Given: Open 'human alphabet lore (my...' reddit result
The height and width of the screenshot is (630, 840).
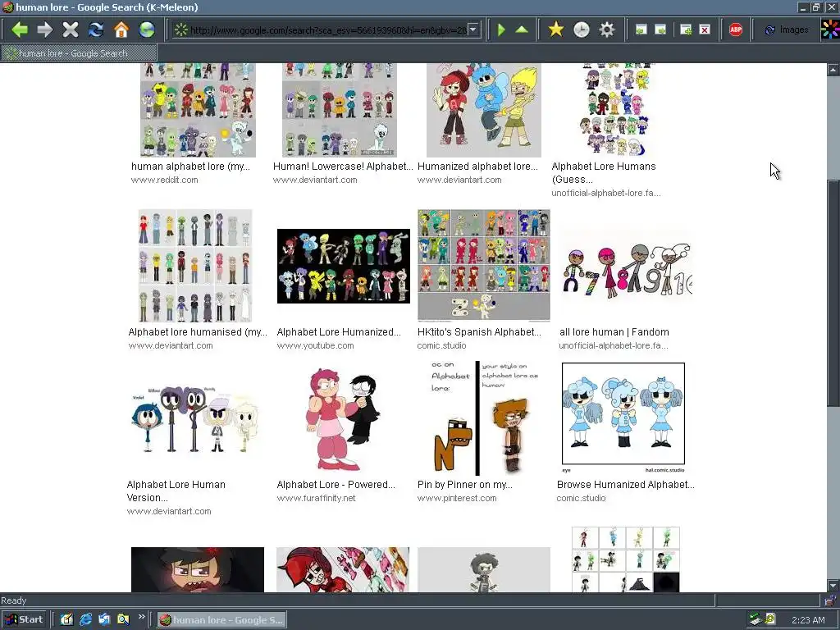Looking at the screenshot, I should 190,166.
